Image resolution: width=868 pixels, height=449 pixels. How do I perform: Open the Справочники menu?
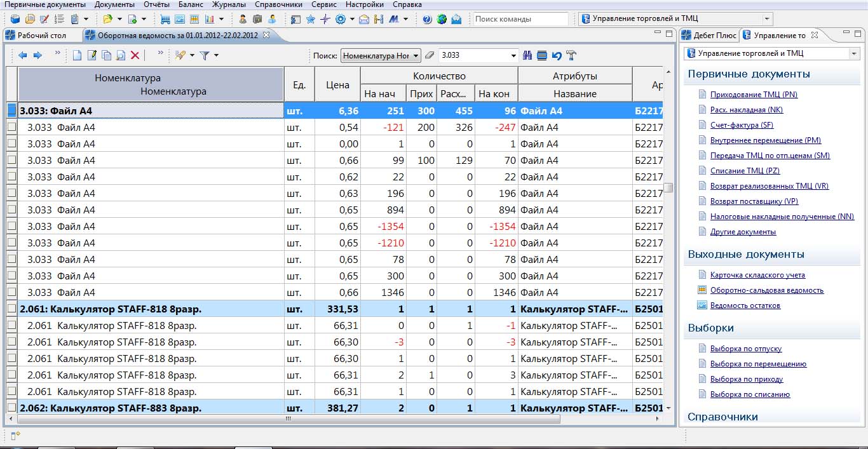(x=278, y=4)
